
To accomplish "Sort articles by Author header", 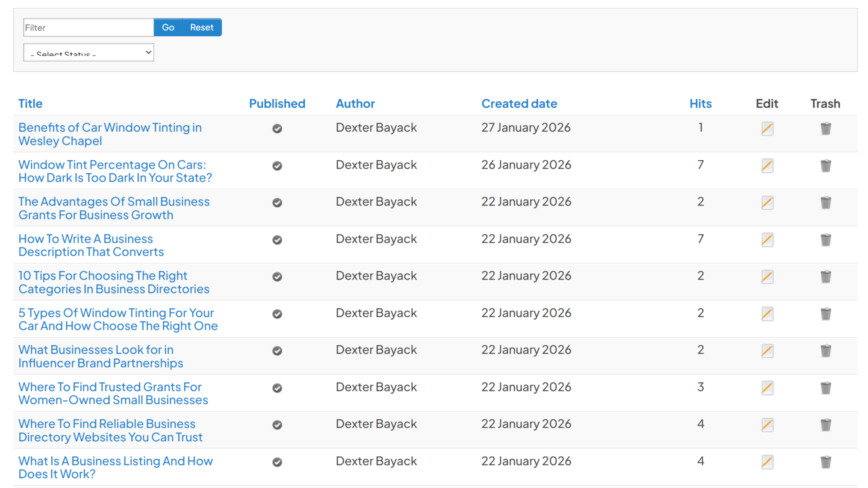I will 355,103.
